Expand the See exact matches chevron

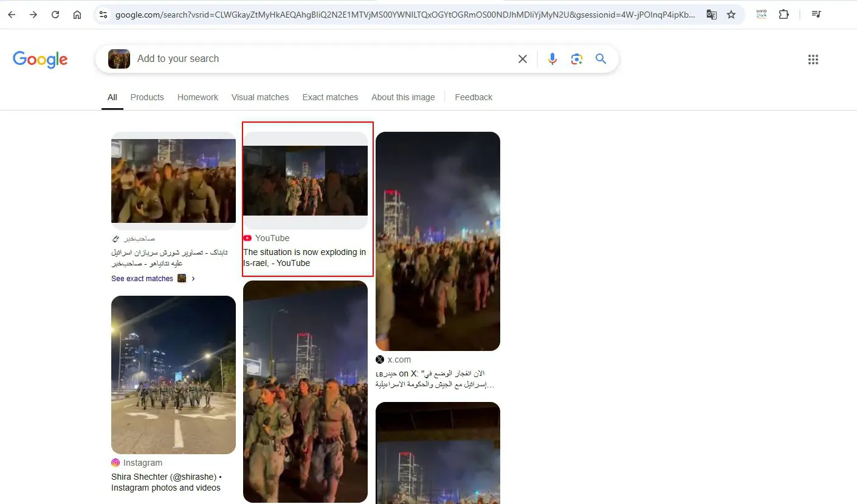tap(193, 279)
